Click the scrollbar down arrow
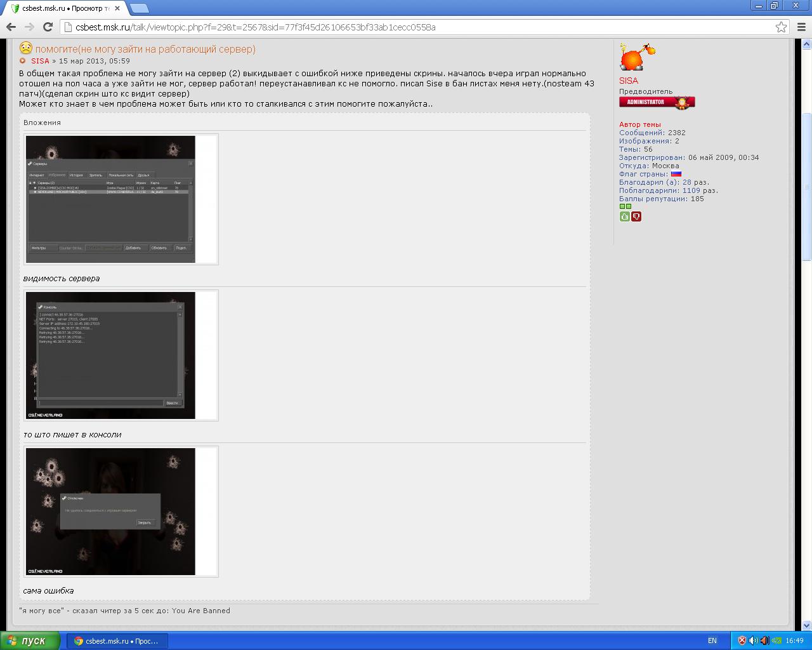The height and width of the screenshot is (650, 812). click(x=807, y=625)
